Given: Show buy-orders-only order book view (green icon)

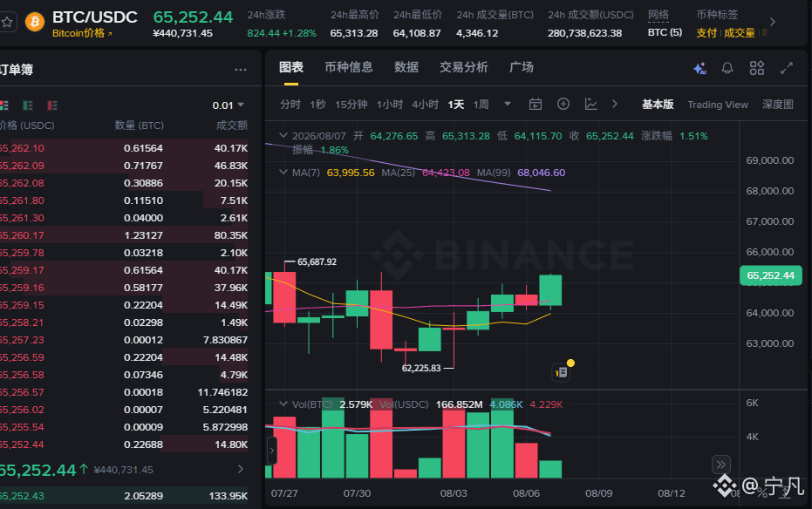Looking at the screenshot, I should [28, 105].
